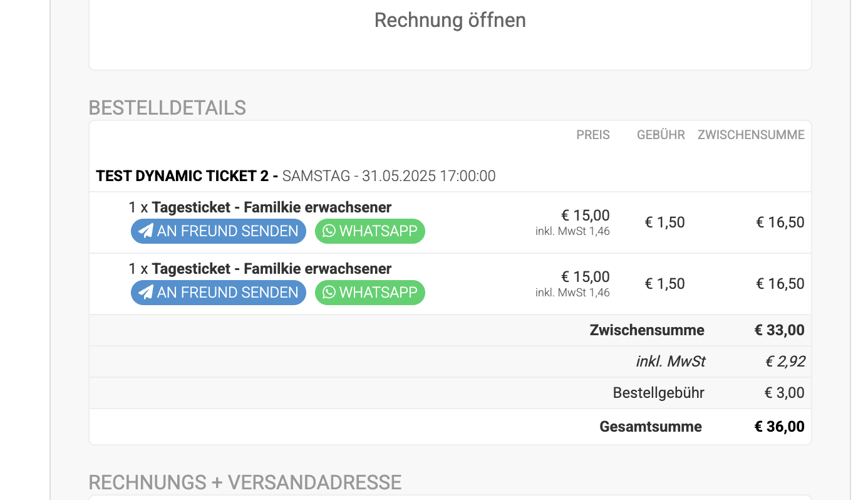Click the BESTELLDETAILS section heading
This screenshot has width=868, height=500.
pos(167,108)
